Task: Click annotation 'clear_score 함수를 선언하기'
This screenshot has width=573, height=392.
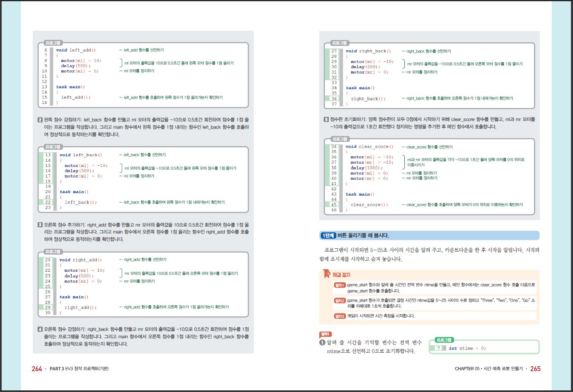Action: coord(429,147)
